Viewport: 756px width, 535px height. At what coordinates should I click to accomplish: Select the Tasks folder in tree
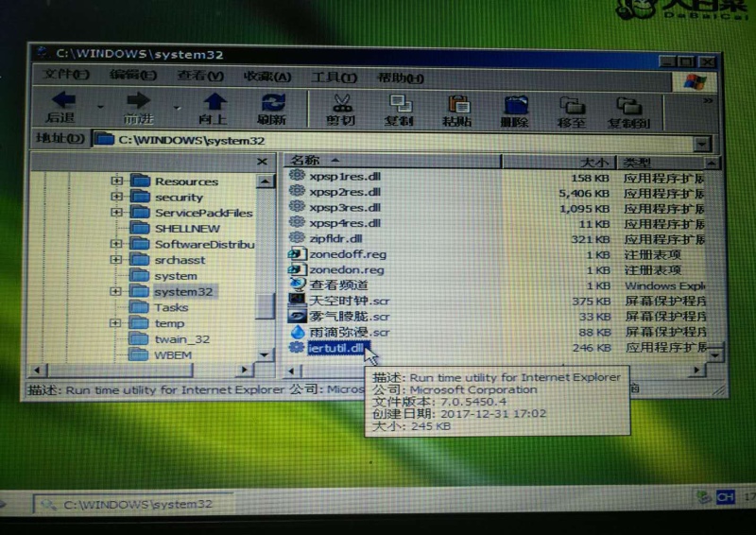pyautogui.click(x=171, y=307)
